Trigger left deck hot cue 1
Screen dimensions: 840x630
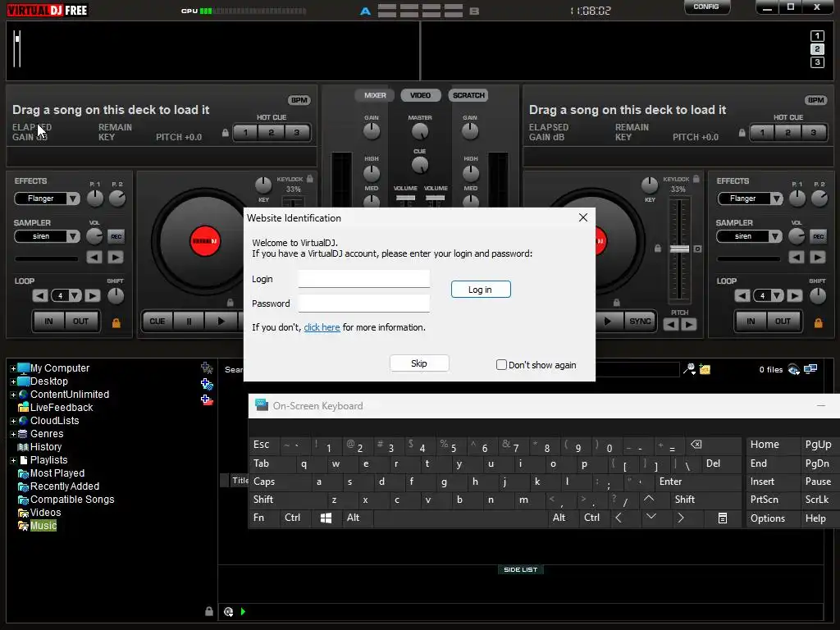pos(245,132)
